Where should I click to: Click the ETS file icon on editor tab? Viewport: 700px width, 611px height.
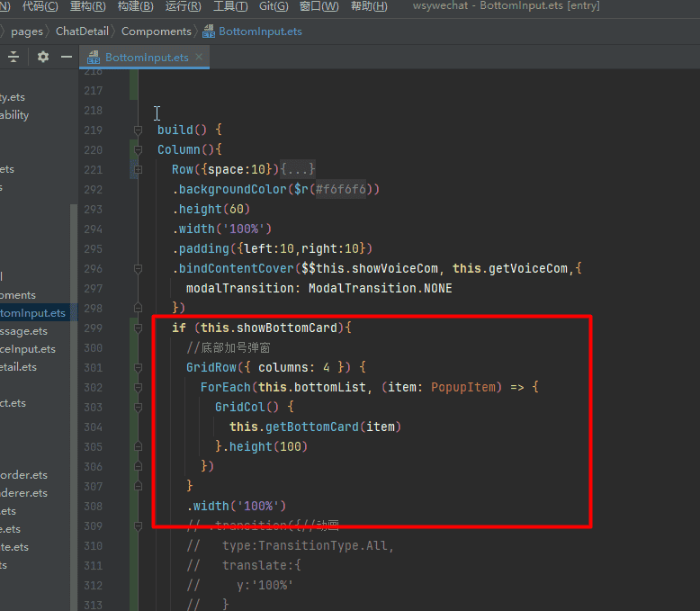click(93, 58)
